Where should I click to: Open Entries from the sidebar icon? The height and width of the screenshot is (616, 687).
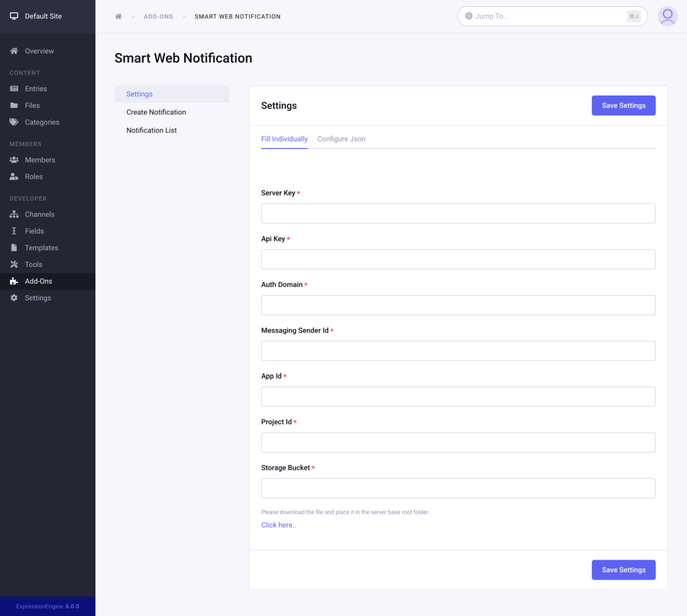pyautogui.click(x=14, y=88)
